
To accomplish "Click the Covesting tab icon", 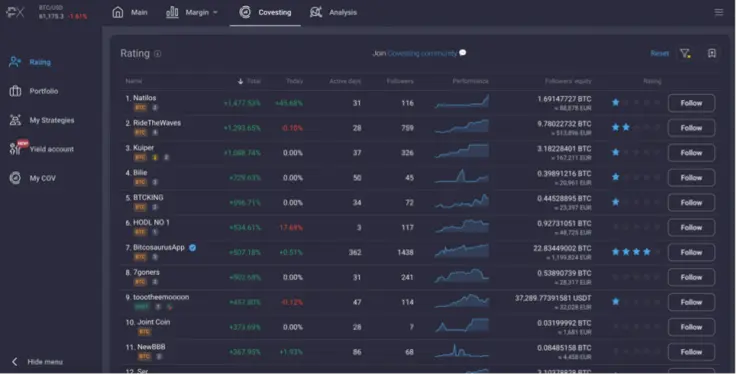I will point(245,12).
